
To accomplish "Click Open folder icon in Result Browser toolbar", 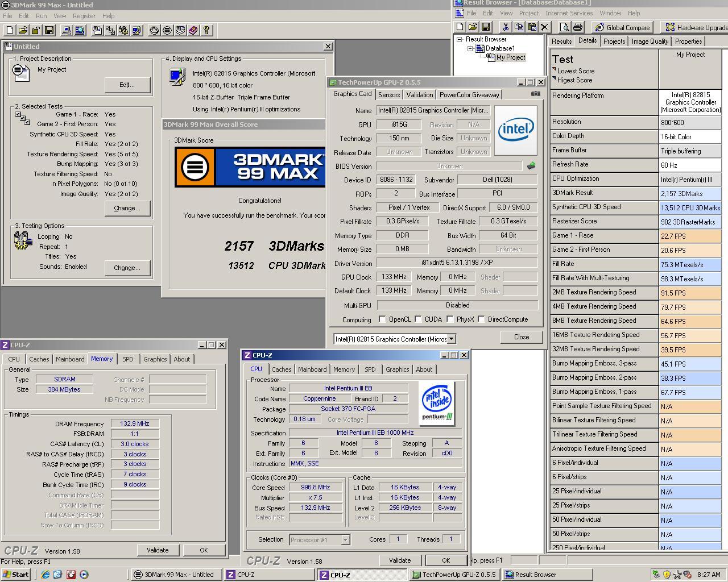I will point(473,27).
